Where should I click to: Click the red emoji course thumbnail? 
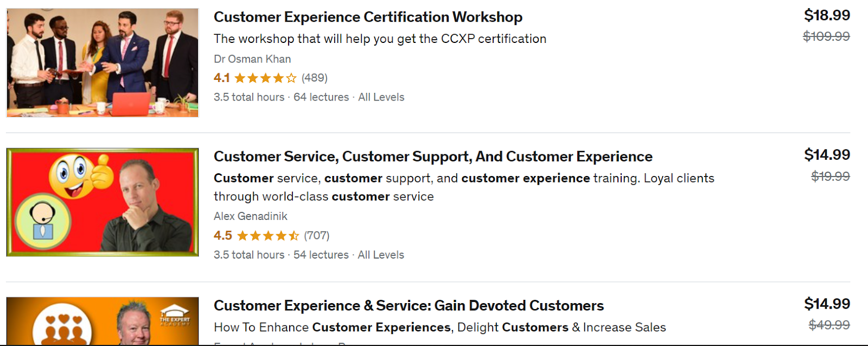(103, 202)
